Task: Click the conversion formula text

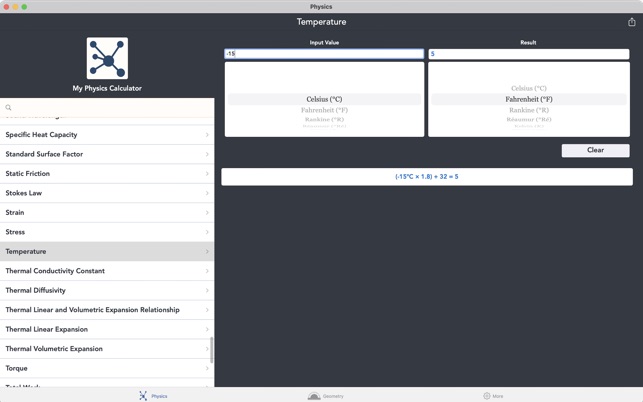Action: pyautogui.click(x=426, y=177)
